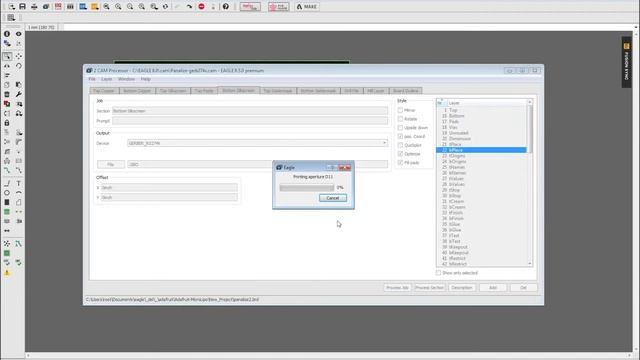Cancel the aperture progress dialog
The image size is (640, 360).
coord(333,198)
